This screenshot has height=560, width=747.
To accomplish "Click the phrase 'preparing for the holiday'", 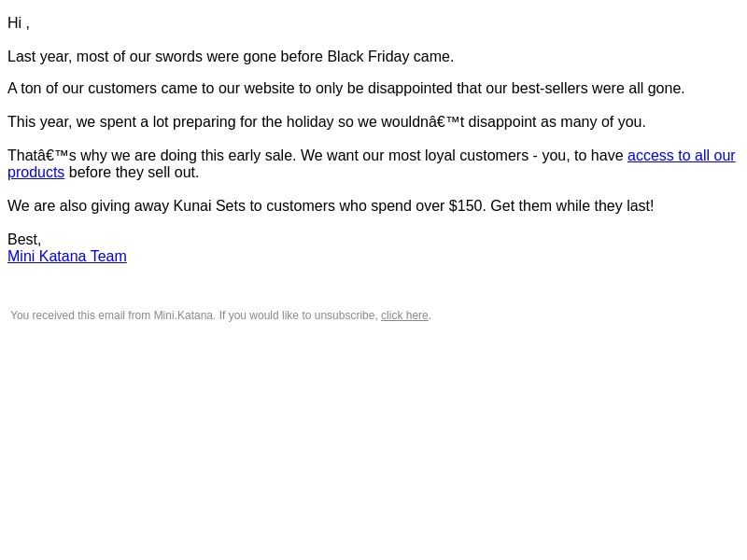I will pos(253,122).
